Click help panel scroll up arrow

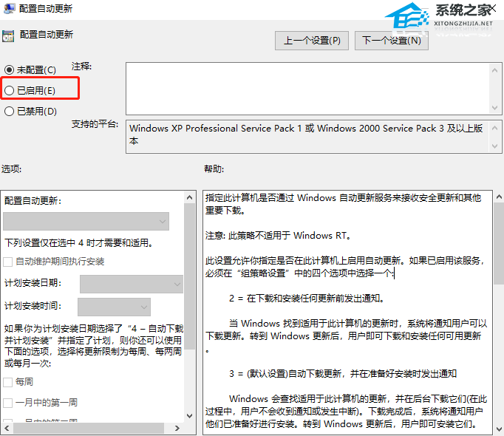pyautogui.click(x=499, y=197)
